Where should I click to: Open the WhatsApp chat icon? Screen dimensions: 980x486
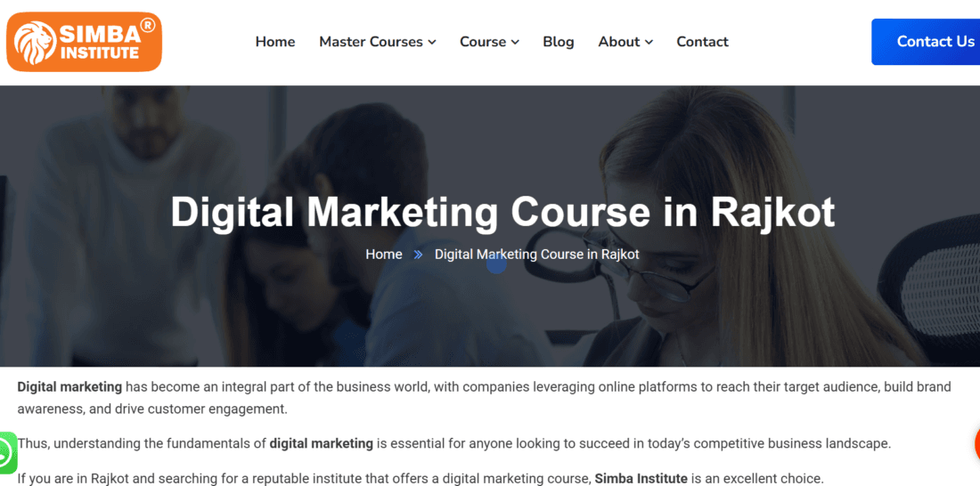pos(7,451)
